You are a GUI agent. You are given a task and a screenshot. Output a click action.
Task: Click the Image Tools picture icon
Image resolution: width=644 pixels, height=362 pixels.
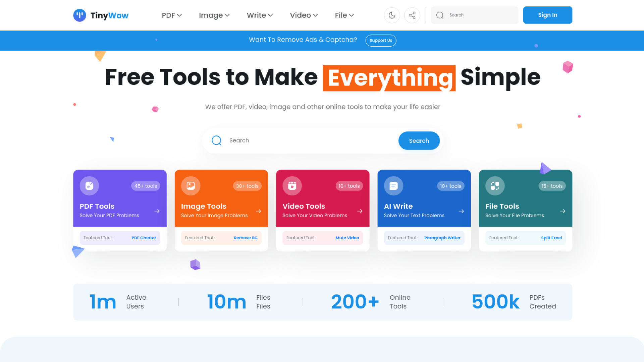pos(191,186)
